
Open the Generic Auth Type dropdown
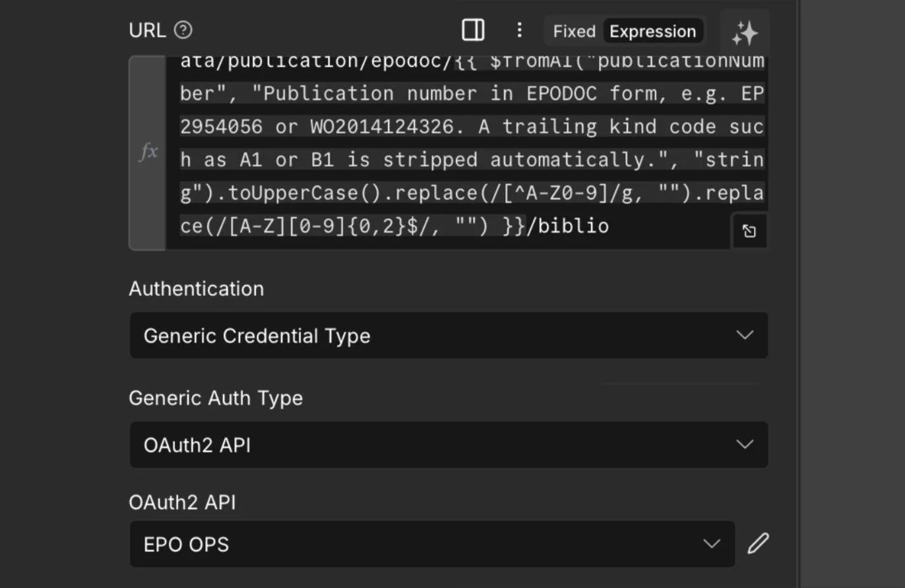pyautogui.click(x=449, y=445)
